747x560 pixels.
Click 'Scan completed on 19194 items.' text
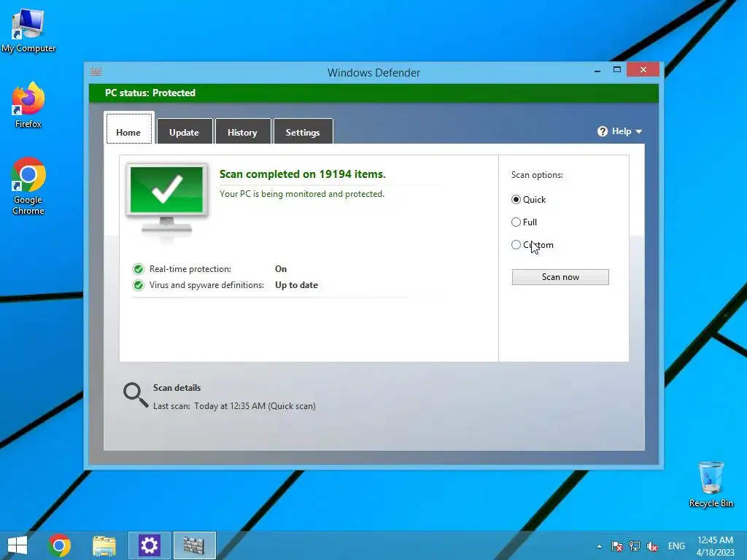[x=303, y=174]
